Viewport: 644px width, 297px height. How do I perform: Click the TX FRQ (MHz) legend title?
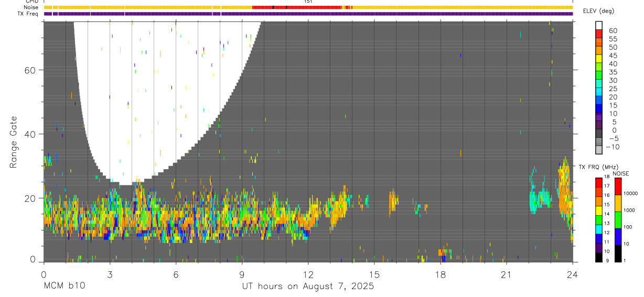pyautogui.click(x=598, y=167)
